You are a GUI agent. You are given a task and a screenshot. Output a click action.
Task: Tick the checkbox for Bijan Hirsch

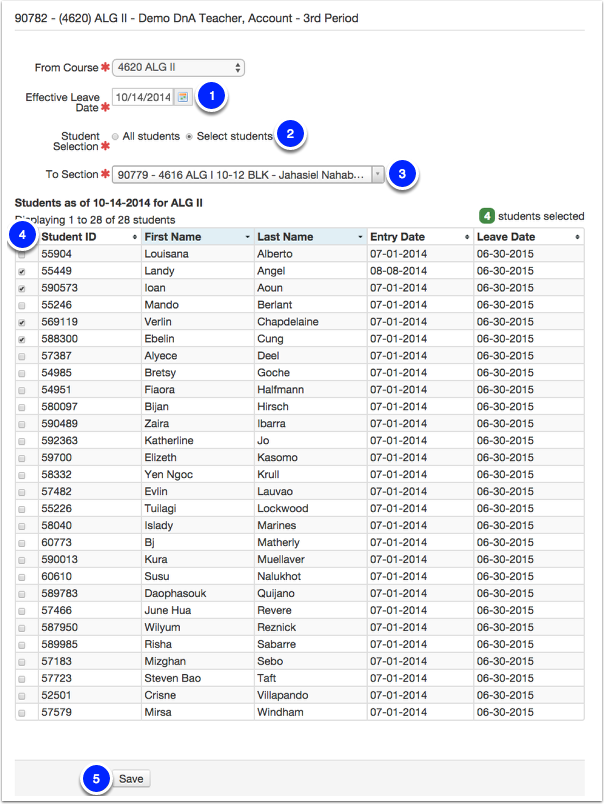22,407
